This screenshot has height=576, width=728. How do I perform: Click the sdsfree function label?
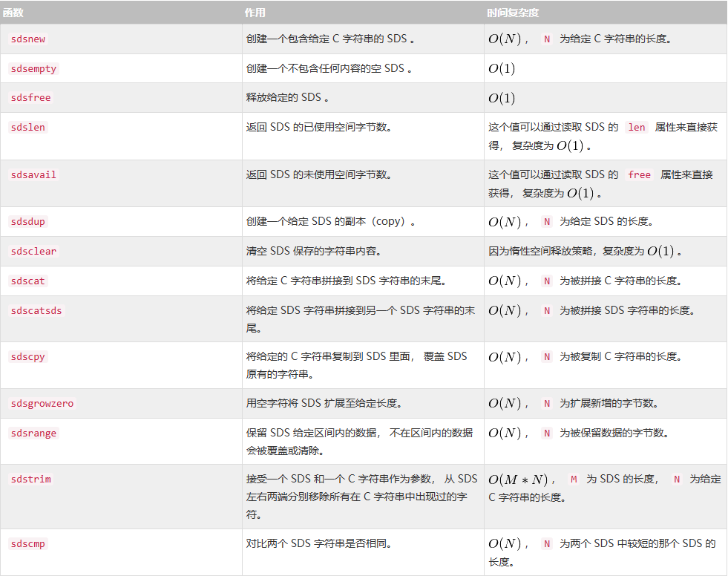[30, 97]
